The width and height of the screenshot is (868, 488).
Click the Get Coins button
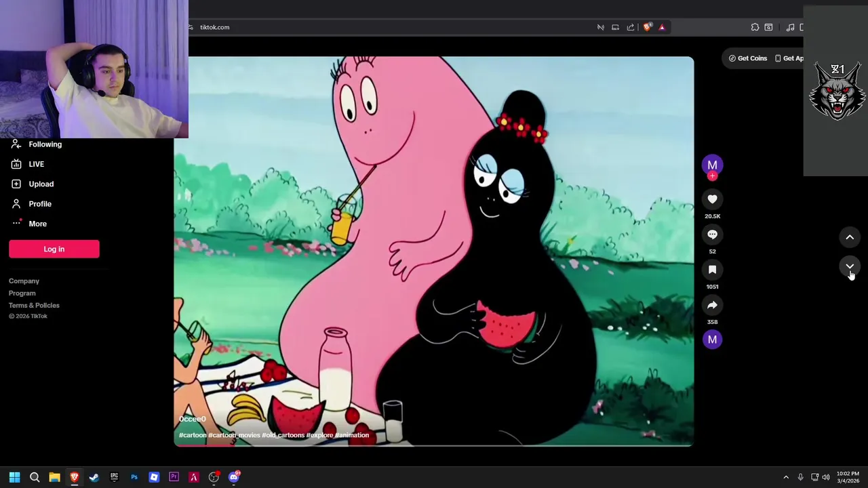pos(747,58)
